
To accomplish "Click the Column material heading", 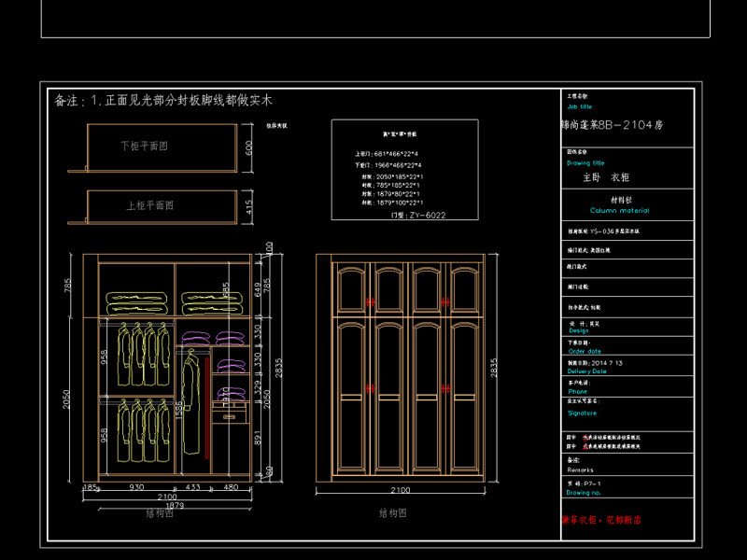I will [x=619, y=211].
